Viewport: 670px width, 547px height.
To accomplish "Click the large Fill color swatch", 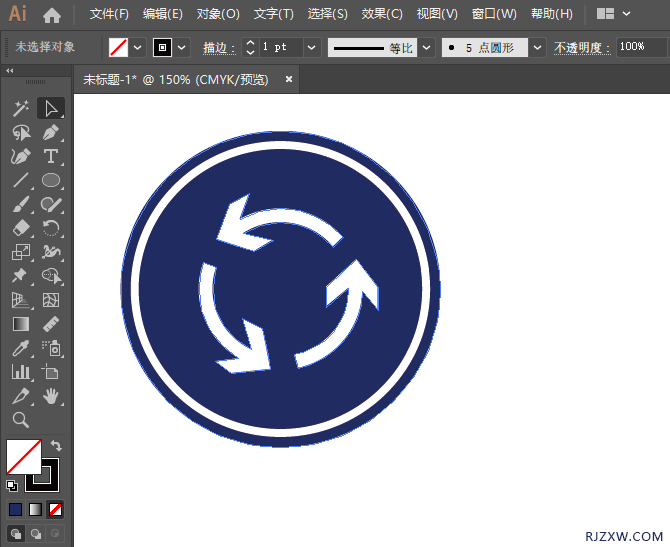I will [x=23, y=457].
